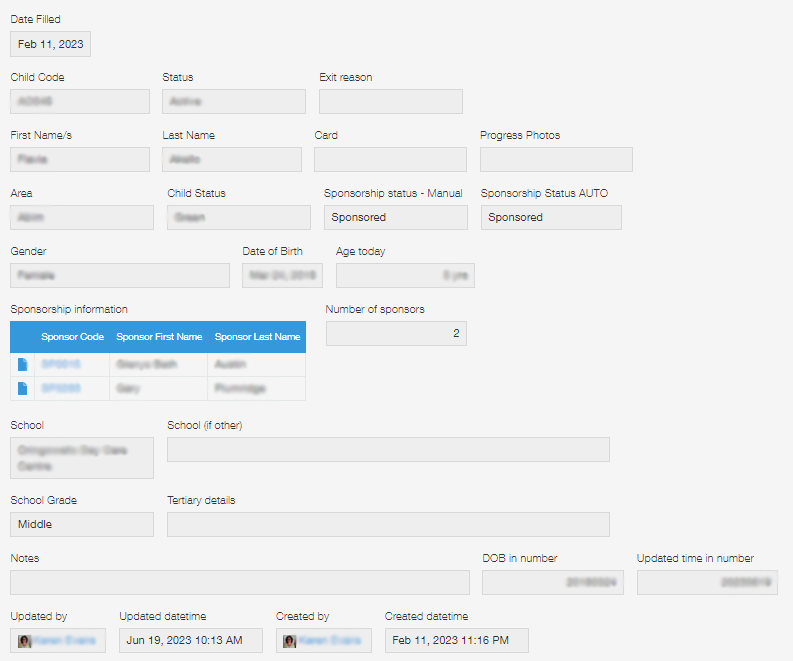This screenshot has width=793, height=661.
Task: Click the empty Tertiary details field
Action: point(388,524)
